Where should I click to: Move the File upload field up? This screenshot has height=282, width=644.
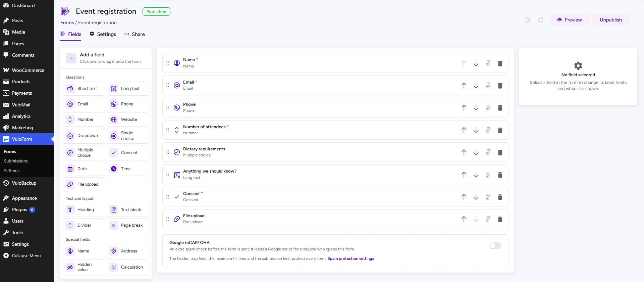[x=464, y=219]
